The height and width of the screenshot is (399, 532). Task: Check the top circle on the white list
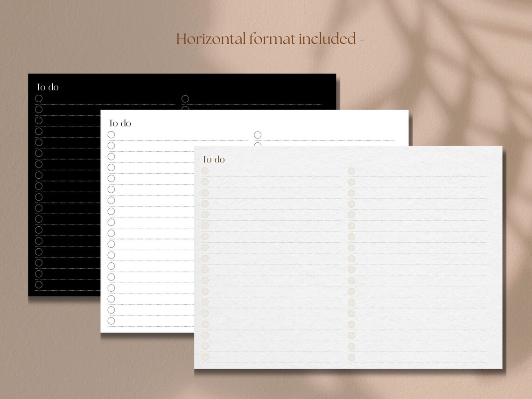(x=111, y=134)
